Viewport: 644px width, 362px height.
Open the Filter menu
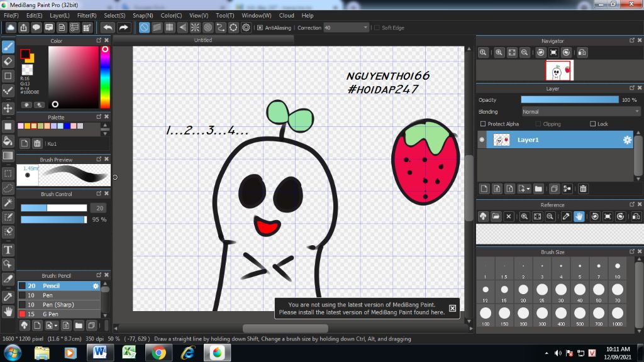(x=87, y=16)
